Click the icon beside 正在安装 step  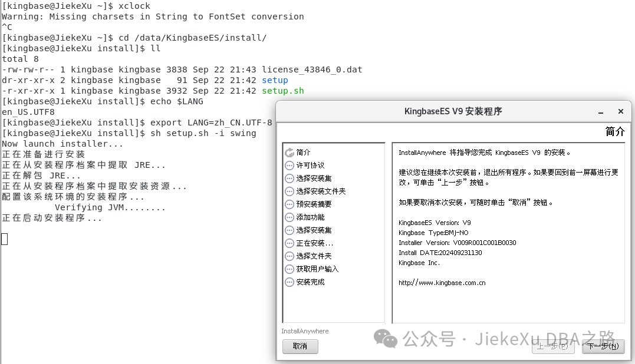(289, 243)
